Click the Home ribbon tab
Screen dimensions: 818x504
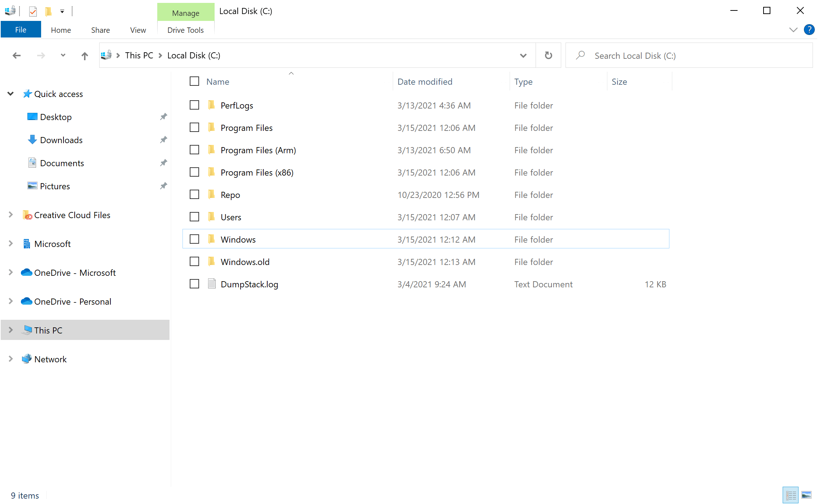click(x=60, y=28)
